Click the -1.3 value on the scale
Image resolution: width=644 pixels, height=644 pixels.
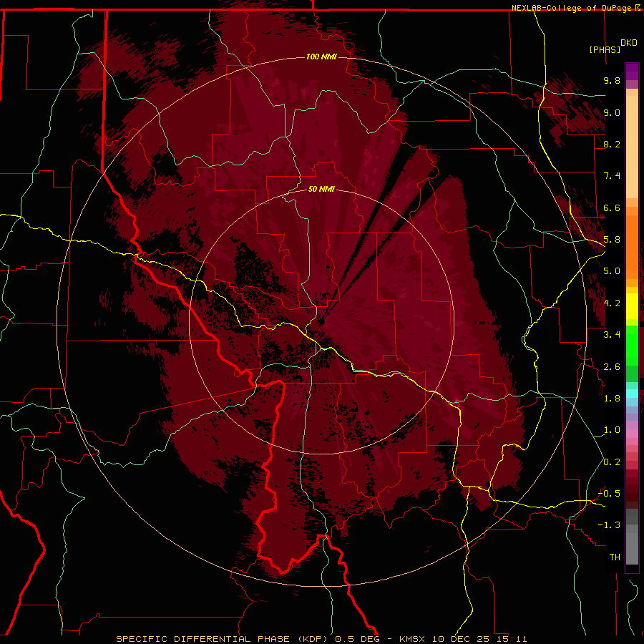pos(609,525)
